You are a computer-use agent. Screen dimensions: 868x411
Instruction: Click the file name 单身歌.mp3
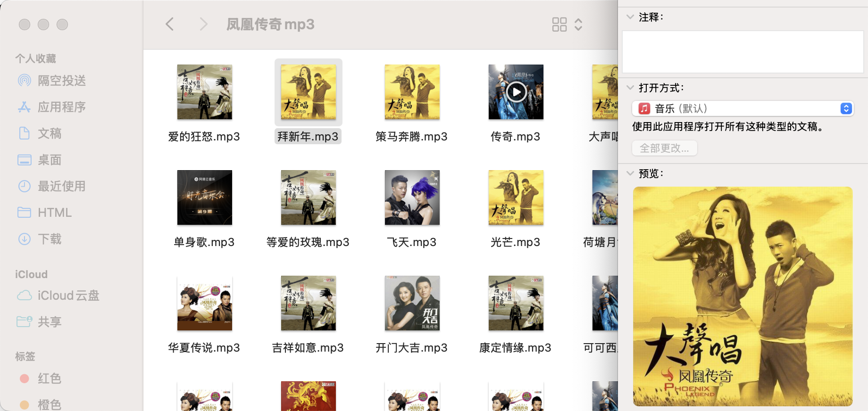[x=204, y=242]
